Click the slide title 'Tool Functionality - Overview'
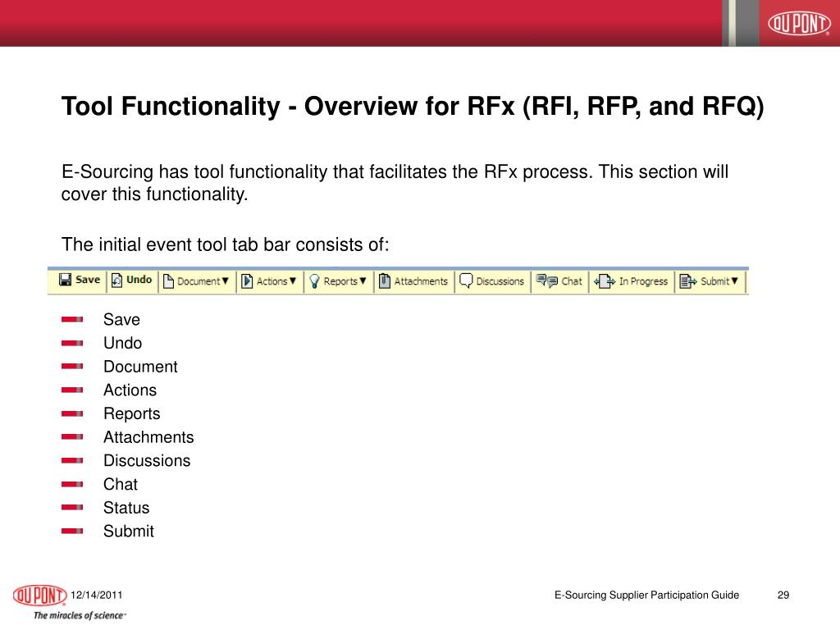This screenshot has width=840, height=630. pyautogui.click(x=413, y=107)
